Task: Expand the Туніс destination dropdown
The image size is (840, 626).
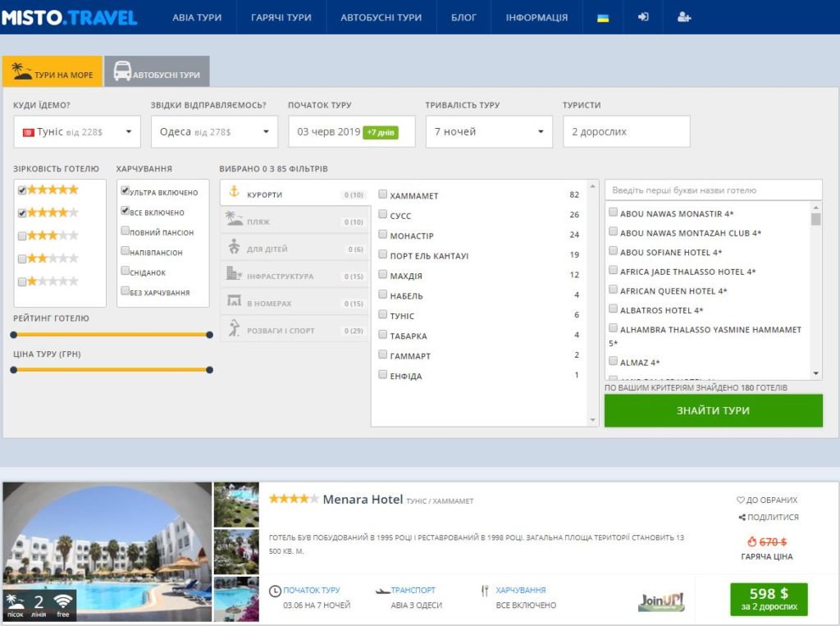Action: (77, 131)
